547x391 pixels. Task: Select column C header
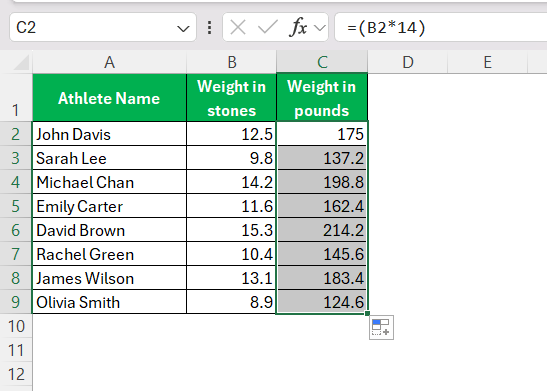tap(322, 62)
